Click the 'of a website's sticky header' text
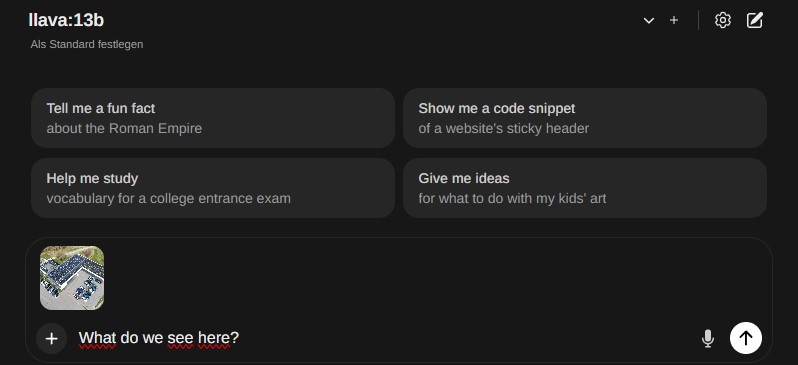This screenshot has height=365, width=798. [x=503, y=128]
